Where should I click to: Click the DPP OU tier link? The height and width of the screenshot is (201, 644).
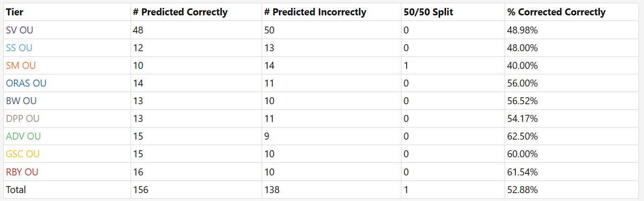[x=23, y=119]
